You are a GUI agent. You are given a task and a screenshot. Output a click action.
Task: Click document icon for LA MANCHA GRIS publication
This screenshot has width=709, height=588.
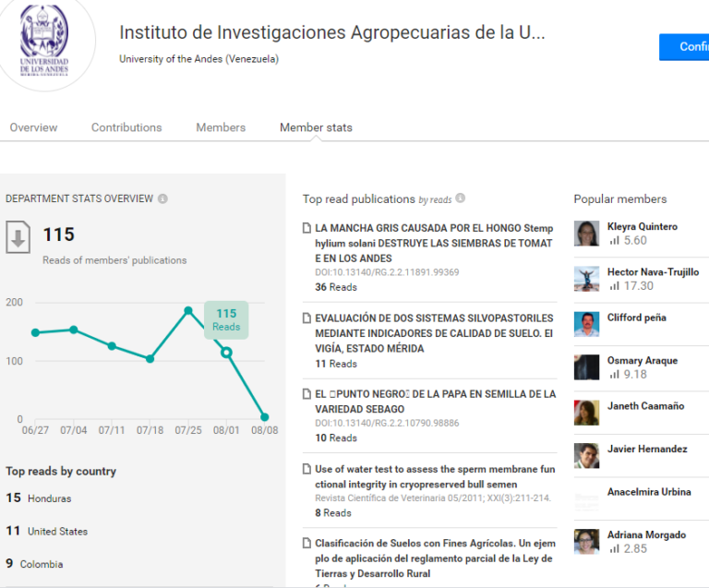pyautogui.click(x=306, y=228)
